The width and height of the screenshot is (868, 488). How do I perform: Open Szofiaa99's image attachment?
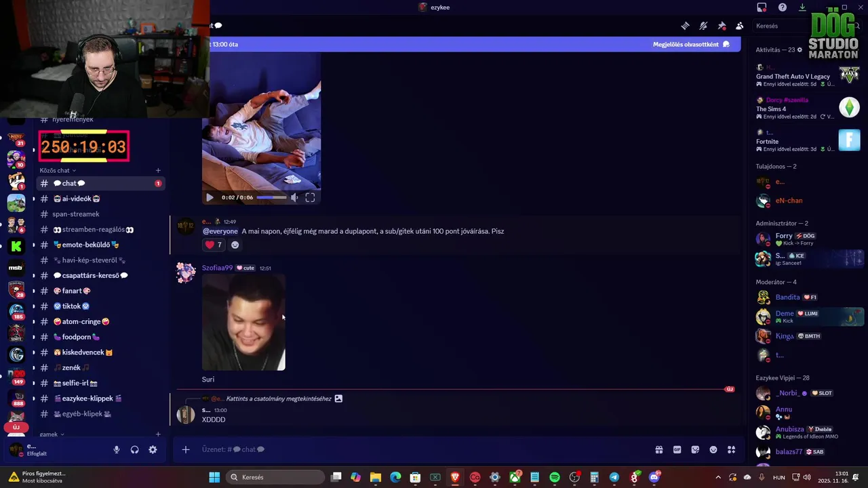(x=243, y=323)
